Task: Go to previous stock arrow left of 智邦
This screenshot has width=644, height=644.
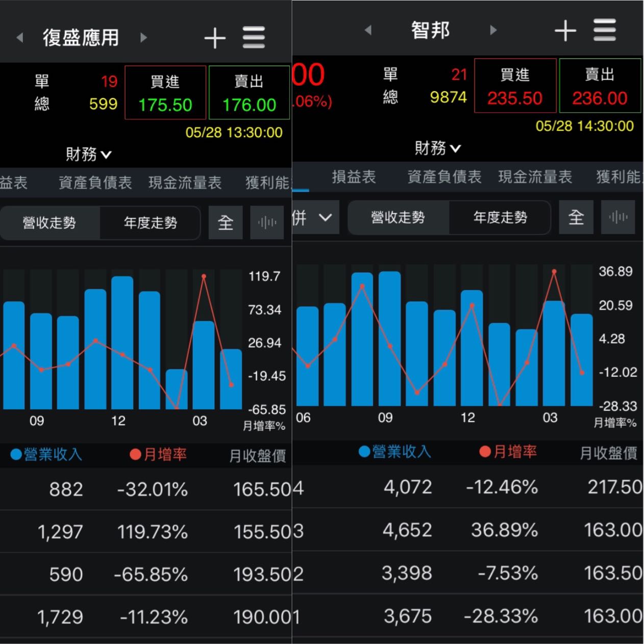Action: click(x=368, y=30)
